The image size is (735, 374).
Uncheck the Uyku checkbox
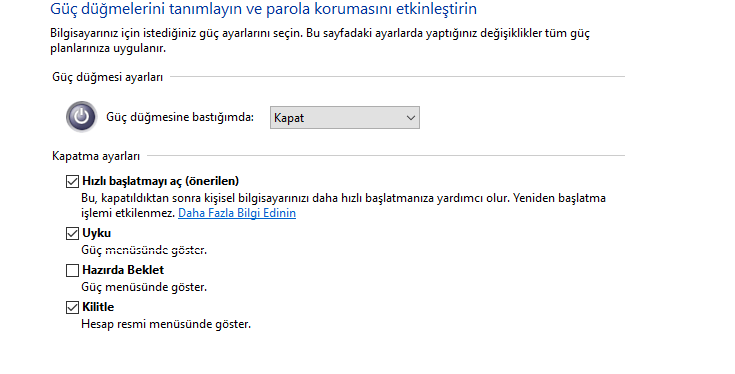pyautogui.click(x=72, y=233)
